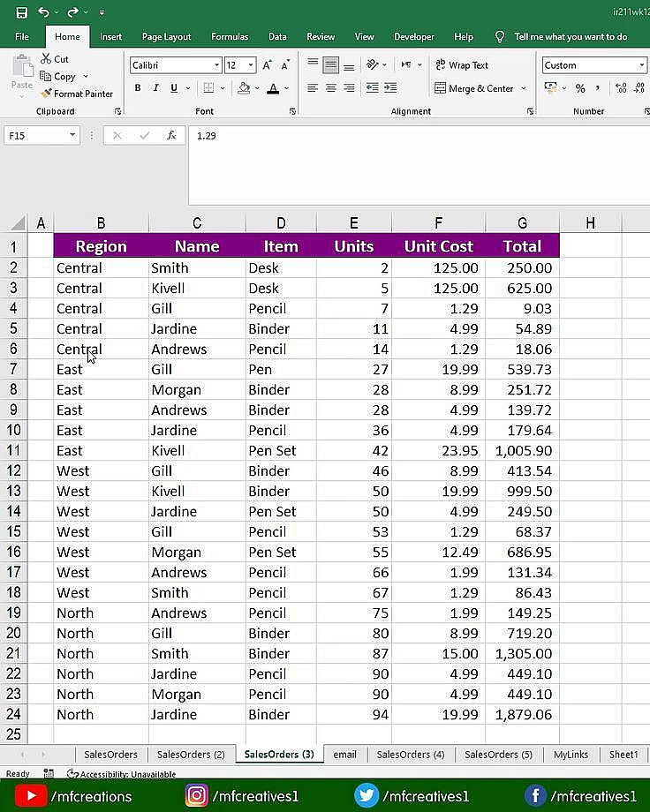Click in the formula bar showing 1.29
This screenshot has height=812, width=650.
pos(419,166)
